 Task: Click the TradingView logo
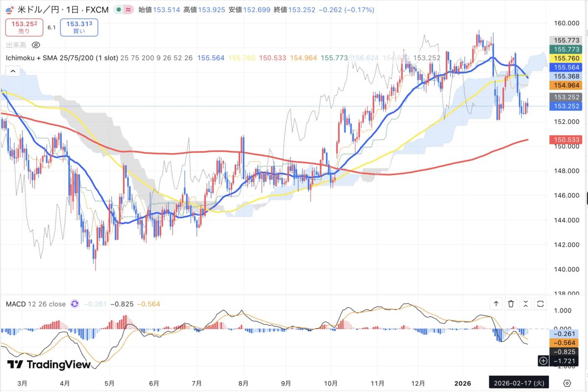[49, 365]
